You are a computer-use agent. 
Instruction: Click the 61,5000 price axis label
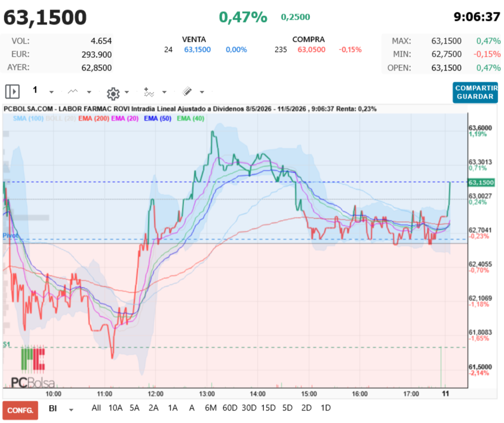pyautogui.click(x=480, y=367)
